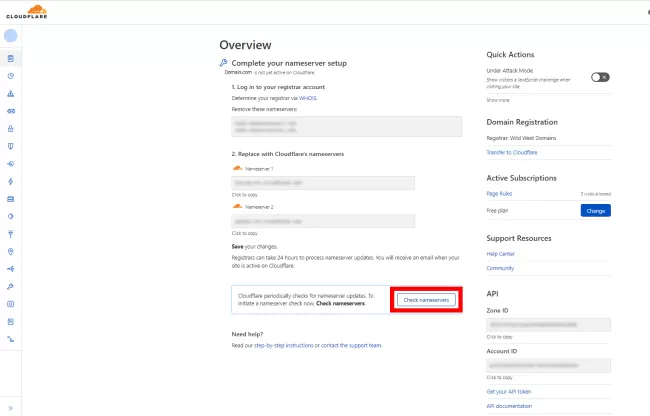Click 'Registrar: Wild West Domains' text
The image size is (650, 416).
[521, 138]
